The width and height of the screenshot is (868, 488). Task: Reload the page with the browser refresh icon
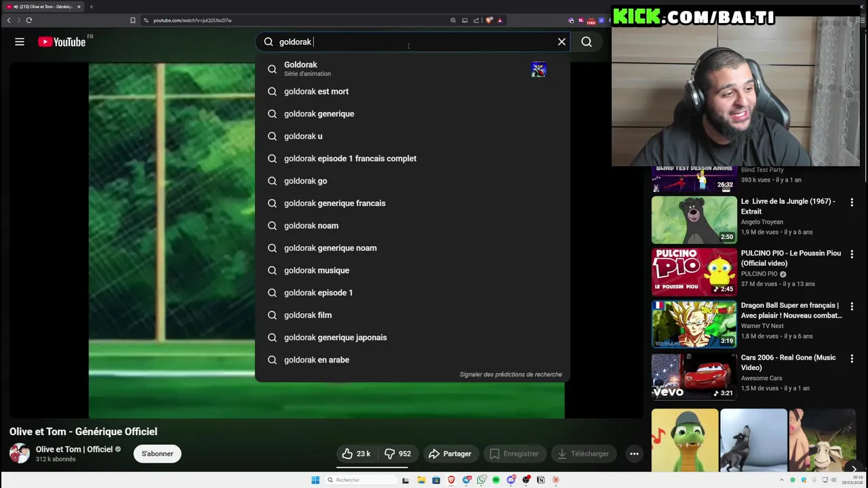point(29,20)
